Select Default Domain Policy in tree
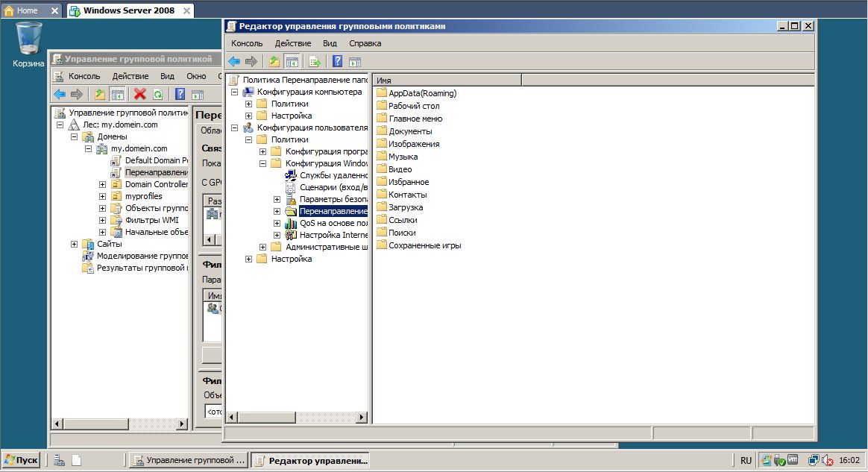Screen dimensions: 868x472 coord(149,160)
